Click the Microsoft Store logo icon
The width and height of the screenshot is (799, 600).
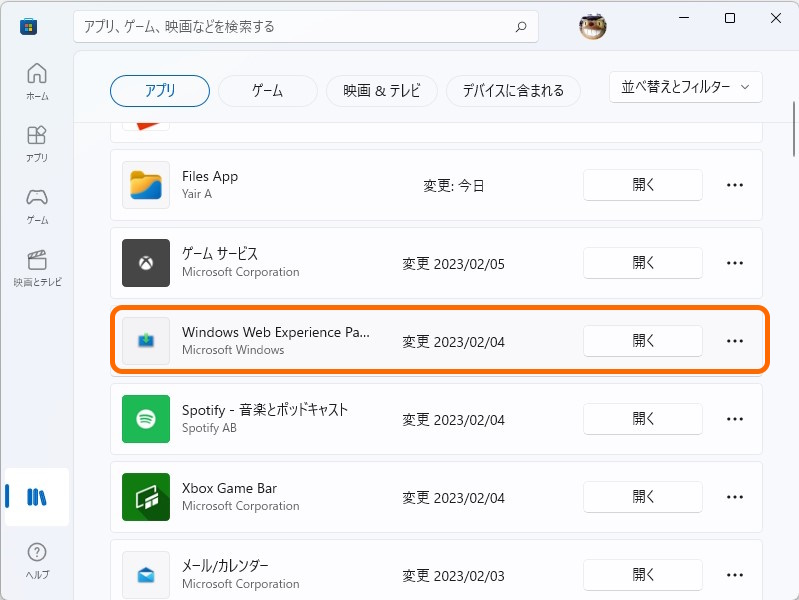coord(29,27)
